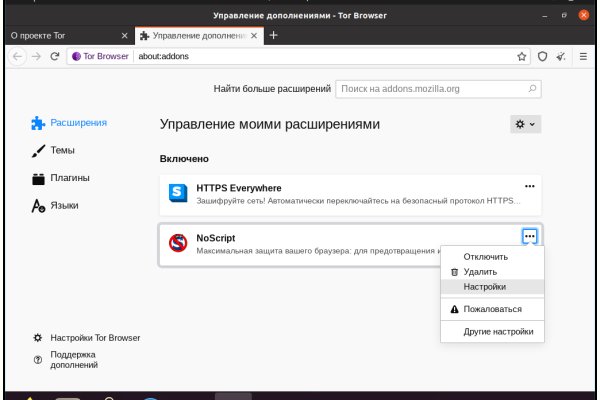This screenshot has height=400, width=600.
Task: Open the "Темы" sidebar section
Action: click(62, 150)
